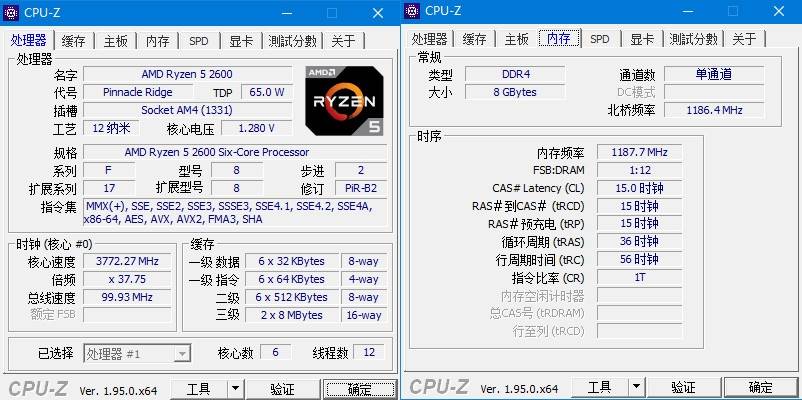
Task: Click the 8 GBytes memory size value
Action: click(x=515, y=92)
